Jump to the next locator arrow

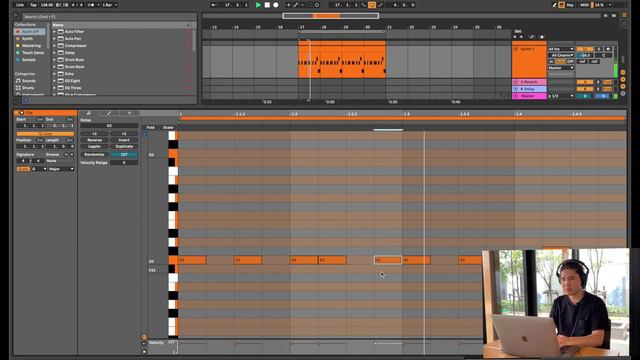click(x=521, y=37)
